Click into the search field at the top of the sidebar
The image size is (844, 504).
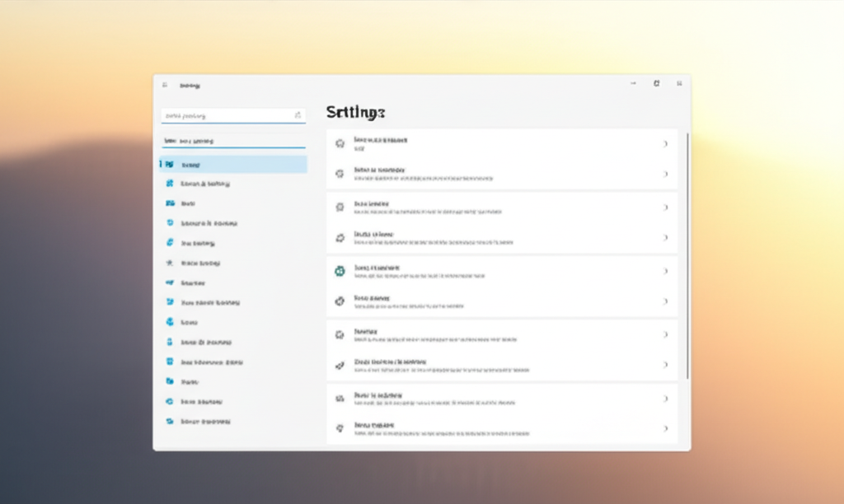coord(227,116)
